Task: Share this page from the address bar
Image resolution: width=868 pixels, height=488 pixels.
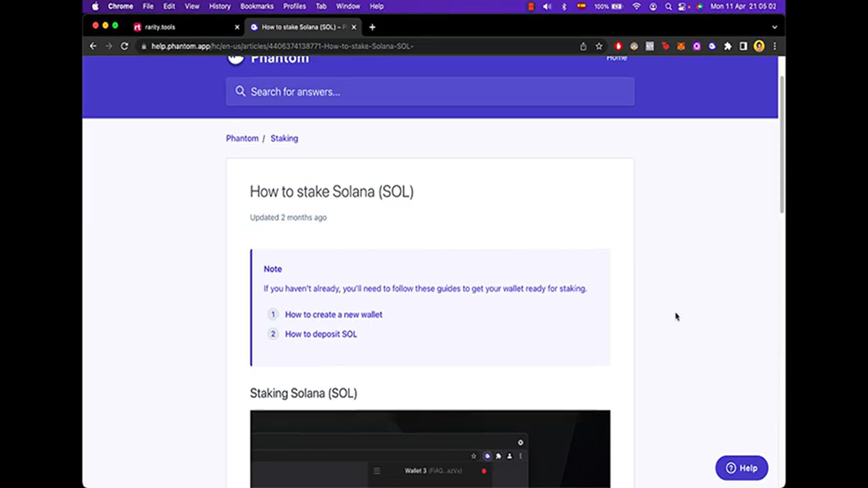Action: 583,46
